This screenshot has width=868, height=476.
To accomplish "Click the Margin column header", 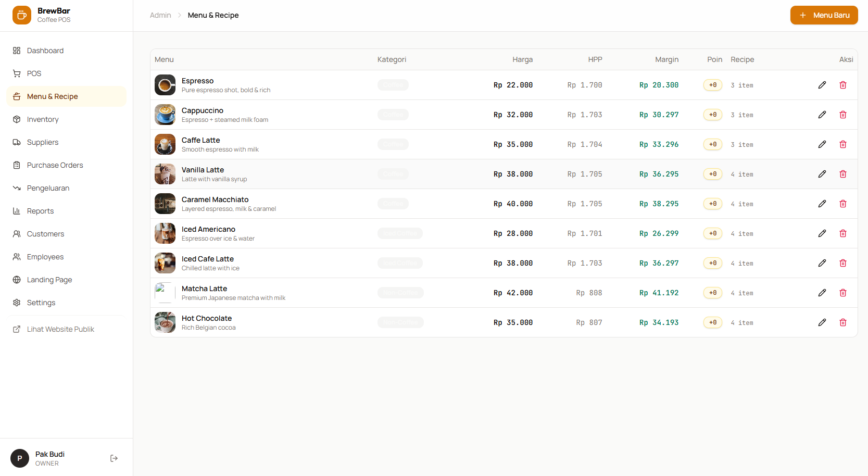I will tap(667, 59).
